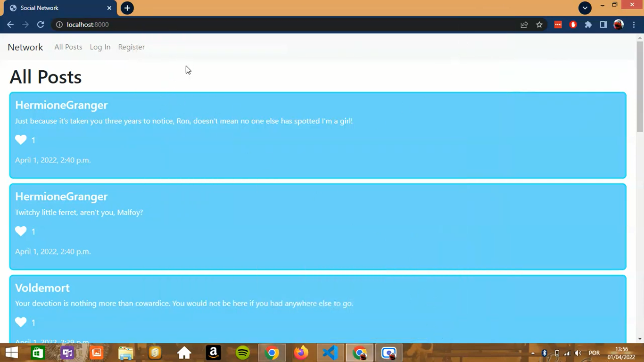Viewport: 644px width, 362px height.
Task: Go to the Log In page
Action: 100,47
